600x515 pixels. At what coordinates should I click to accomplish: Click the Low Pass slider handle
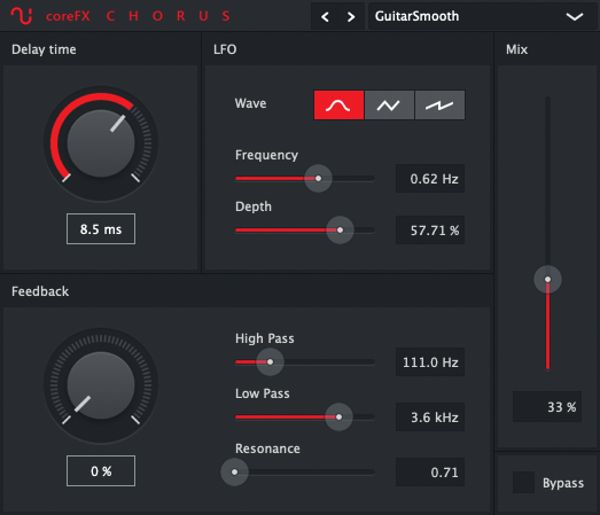pyautogui.click(x=339, y=416)
